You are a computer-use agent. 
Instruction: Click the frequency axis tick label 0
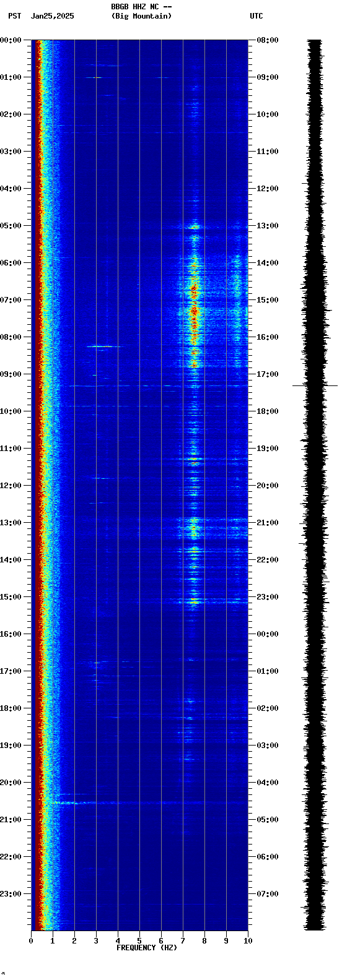tap(31, 941)
